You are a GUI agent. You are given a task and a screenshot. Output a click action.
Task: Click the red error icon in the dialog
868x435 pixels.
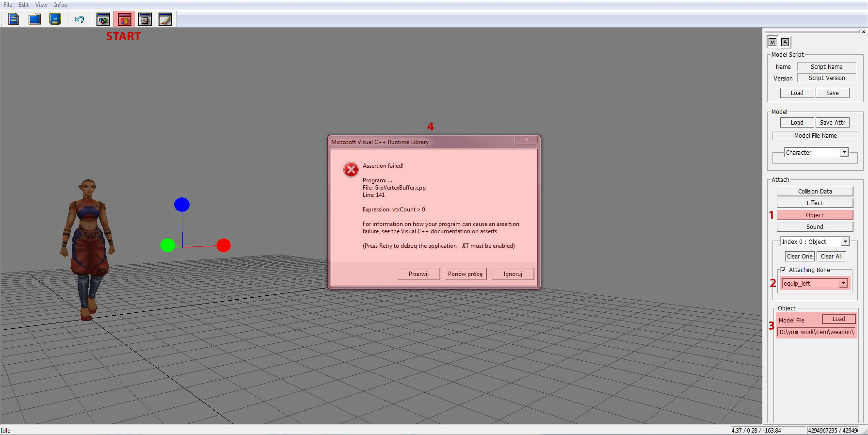click(351, 170)
